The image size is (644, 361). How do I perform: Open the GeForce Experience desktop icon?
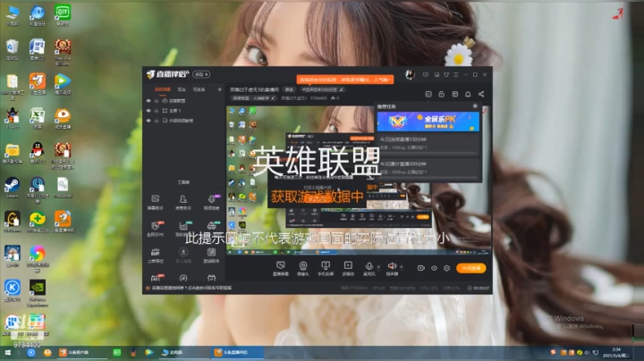[x=38, y=293]
